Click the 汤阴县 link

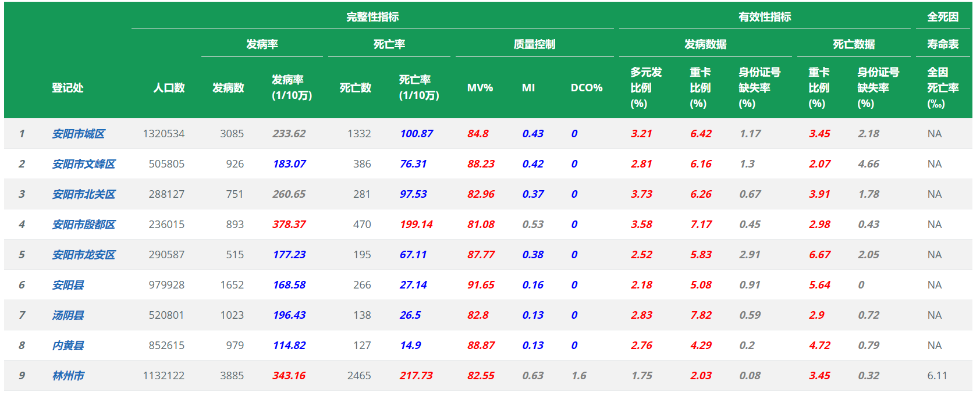[68, 315]
